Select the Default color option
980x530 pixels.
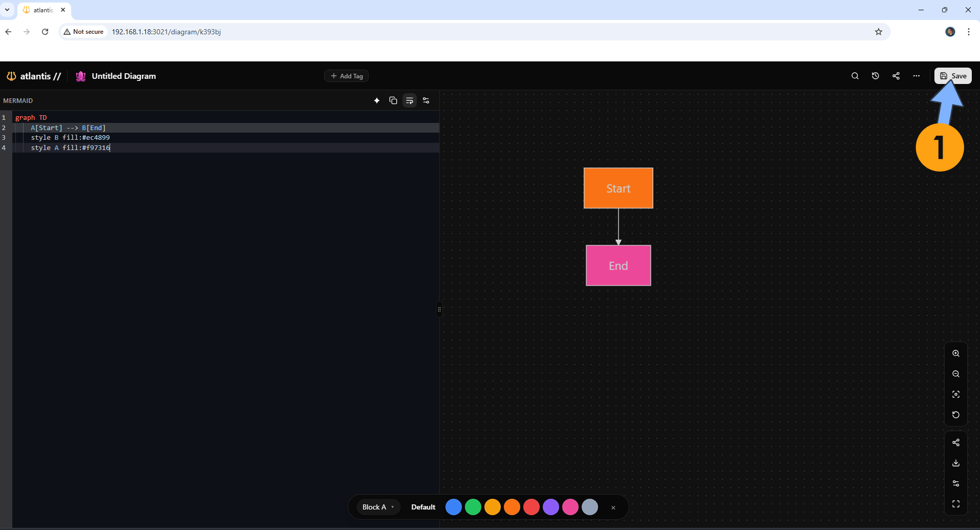[x=423, y=507]
